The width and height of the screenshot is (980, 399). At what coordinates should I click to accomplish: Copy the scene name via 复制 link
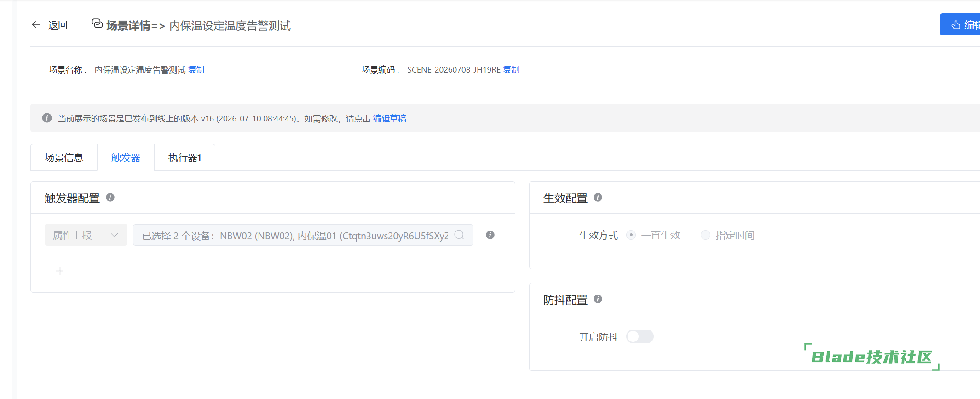(196, 70)
